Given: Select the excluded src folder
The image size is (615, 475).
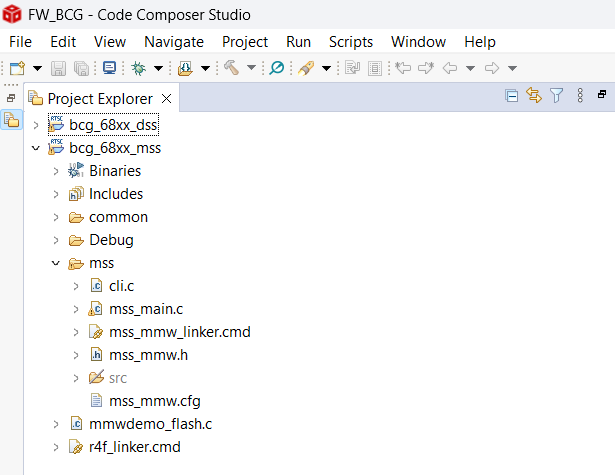Looking at the screenshot, I should [x=118, y=378].
